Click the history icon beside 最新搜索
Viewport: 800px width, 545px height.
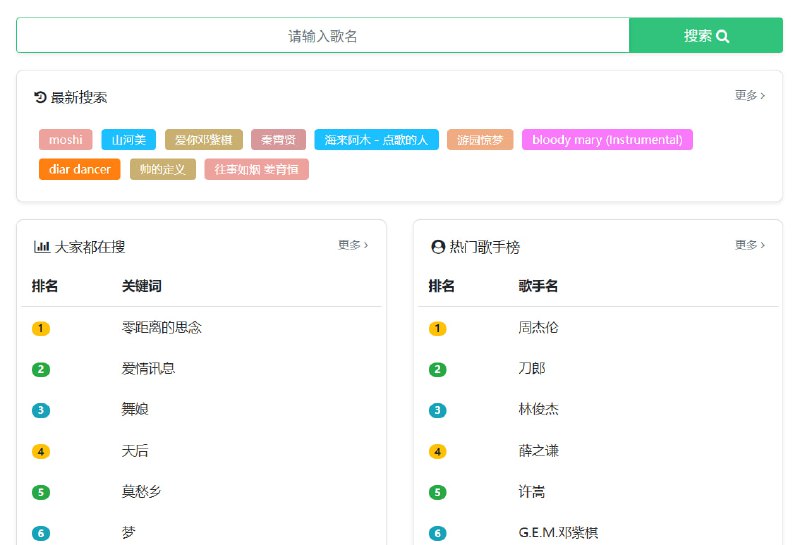tap(40, 97)
